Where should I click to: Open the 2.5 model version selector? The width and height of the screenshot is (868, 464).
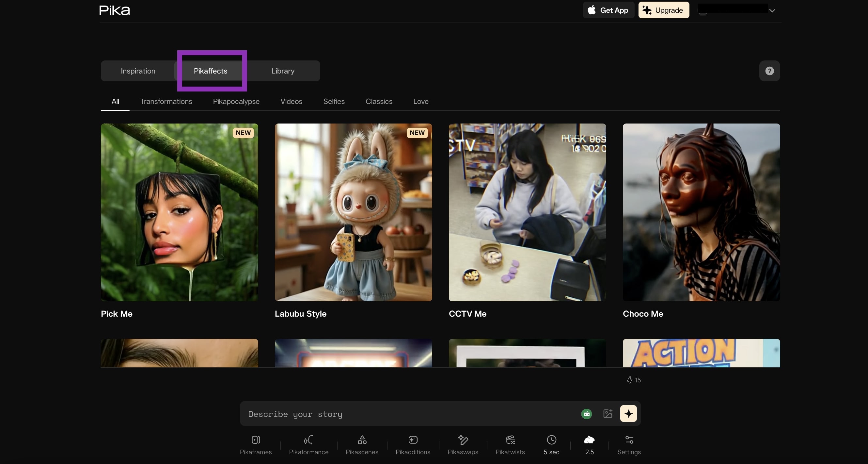(589, 445)
